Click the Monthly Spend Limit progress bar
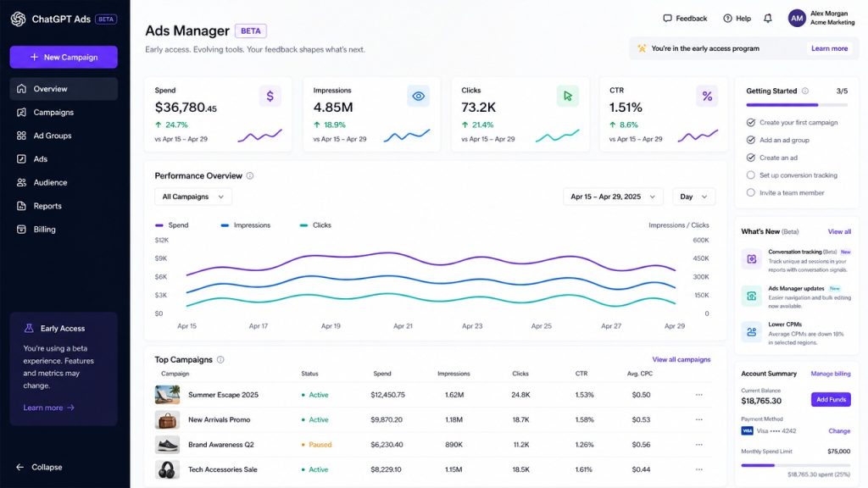 [x=795, y=465]
